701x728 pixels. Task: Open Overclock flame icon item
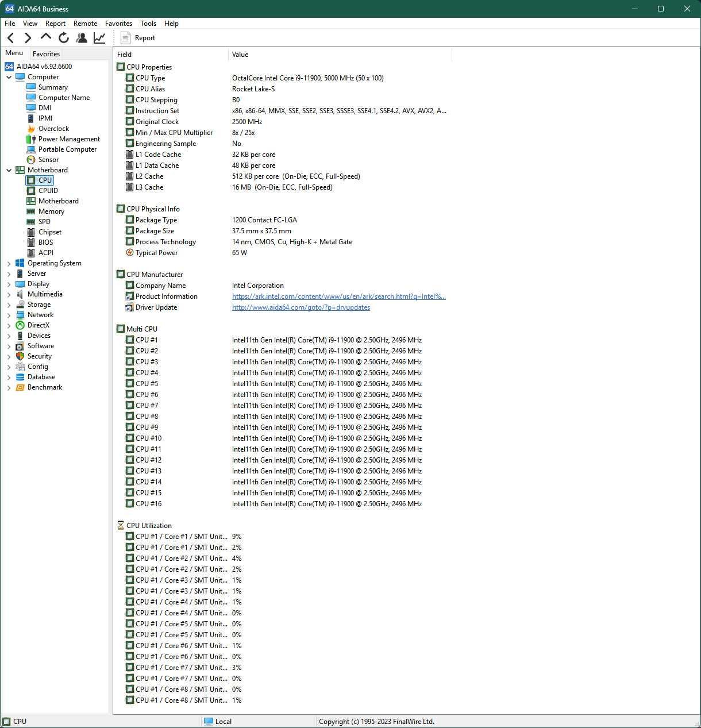[x=31, y=129]
